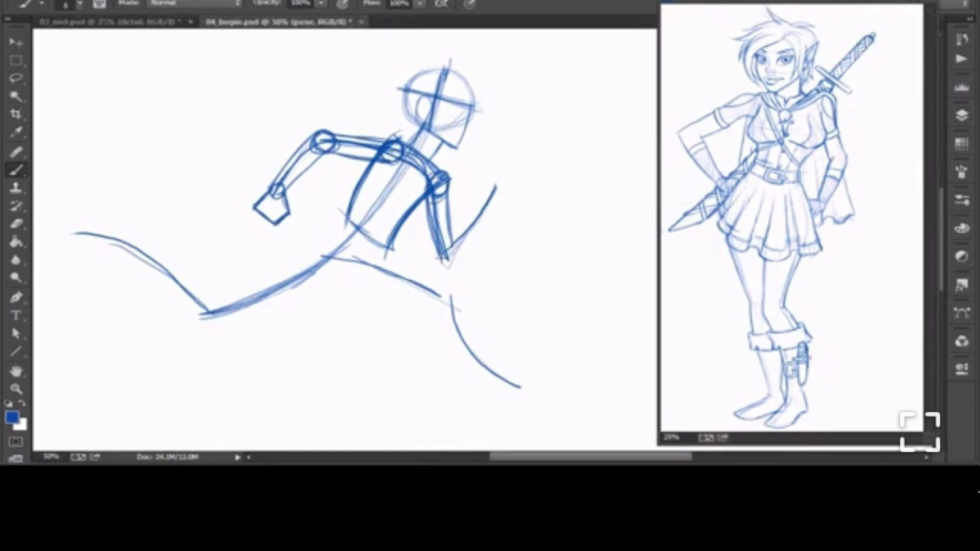980x551 pixels.
Task: Open the Adjustments panel icon
Action: point(962,256)
